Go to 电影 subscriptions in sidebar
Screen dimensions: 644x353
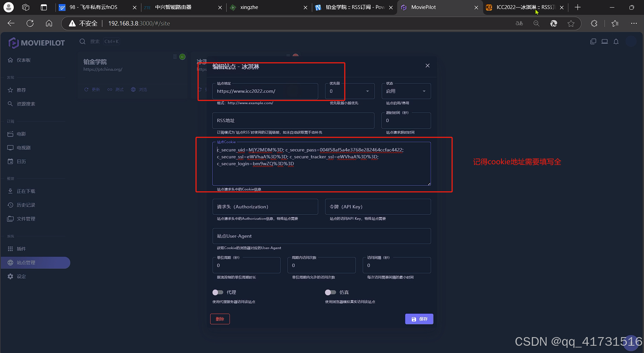coord(17,134)
